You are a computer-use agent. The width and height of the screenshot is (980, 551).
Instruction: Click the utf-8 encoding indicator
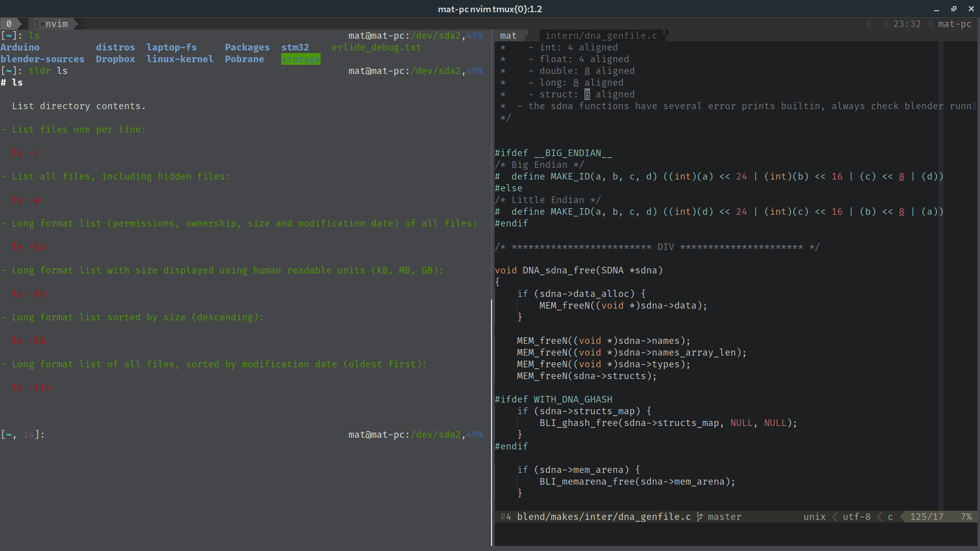tap(856, 517)
